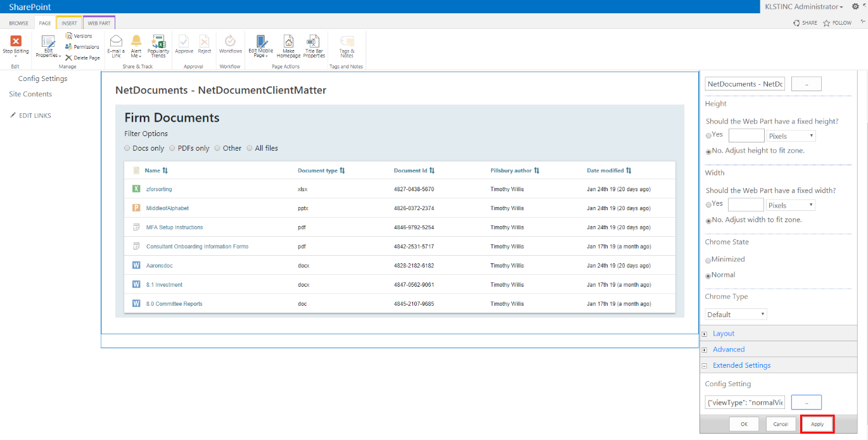Click the PDF icon beside MFA Setup Instructions
This screenshot has height=440, width=868.
136,227
